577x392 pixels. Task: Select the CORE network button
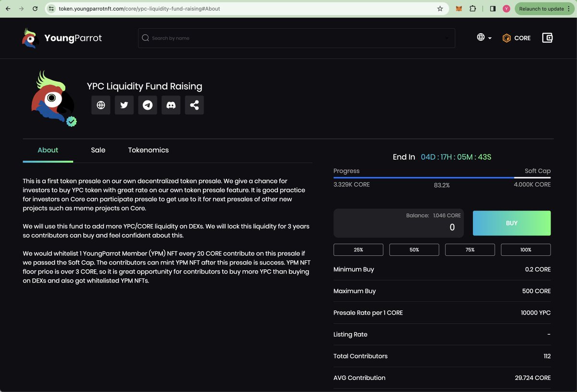click(x=516, y=38)
